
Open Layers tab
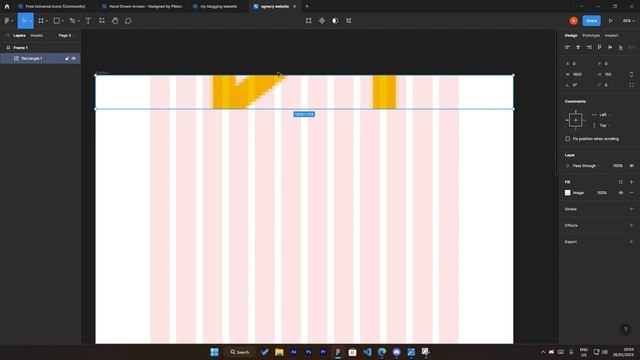coord(19,36)
